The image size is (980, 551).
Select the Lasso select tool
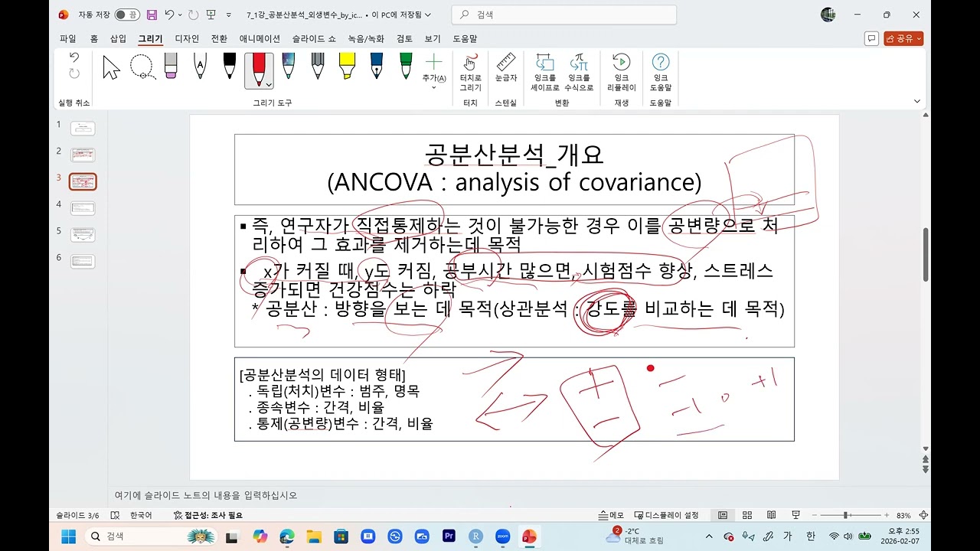pyautogui.click(x=142, y=67)
